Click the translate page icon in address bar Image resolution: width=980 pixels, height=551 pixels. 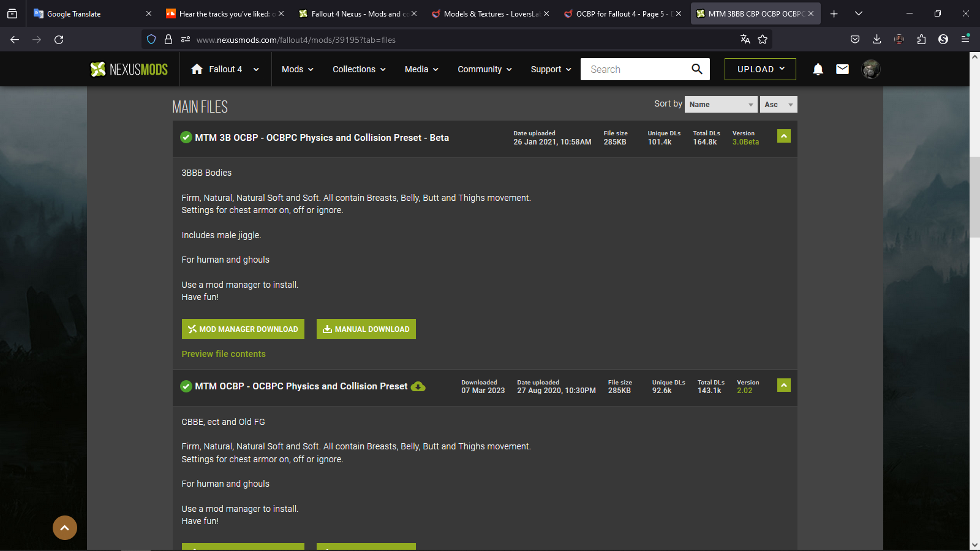pos(745,40)
